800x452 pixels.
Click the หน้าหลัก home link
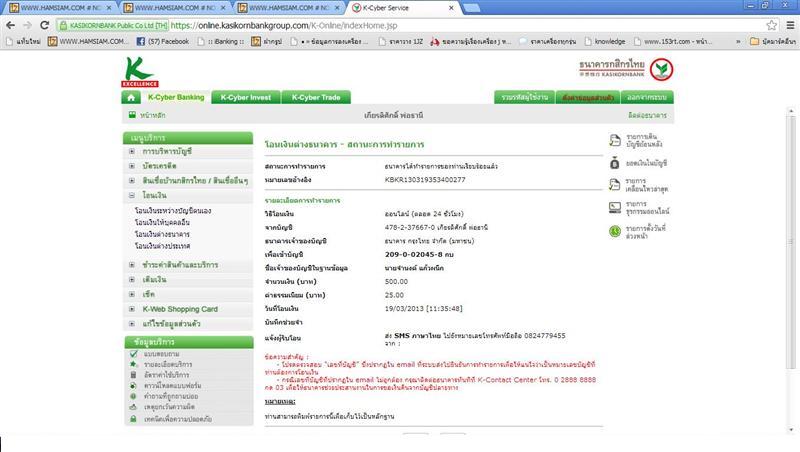click(153, 115)
